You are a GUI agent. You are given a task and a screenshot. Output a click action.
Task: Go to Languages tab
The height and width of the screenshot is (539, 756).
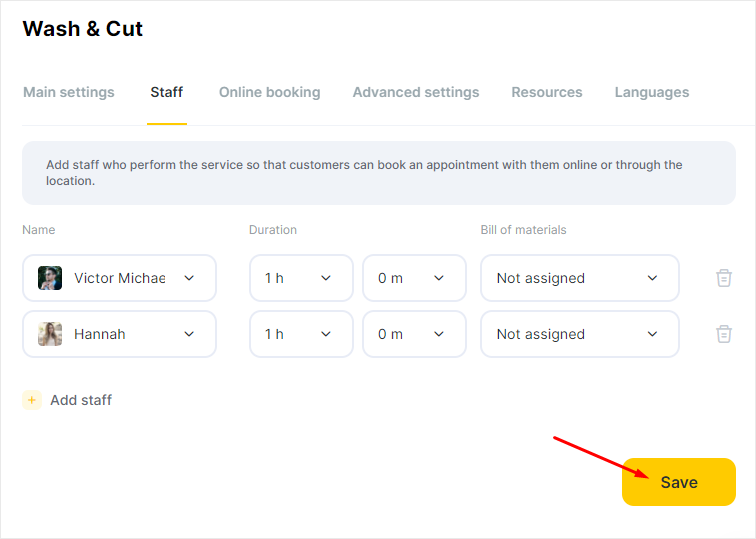pyautogui.click(x=652, y=92)
